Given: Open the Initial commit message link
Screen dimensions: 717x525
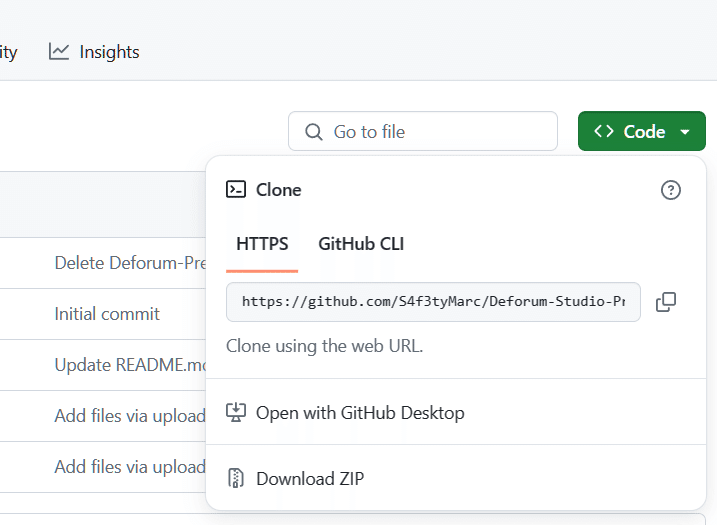Looking at the screenshot, I should pos(107,314).
